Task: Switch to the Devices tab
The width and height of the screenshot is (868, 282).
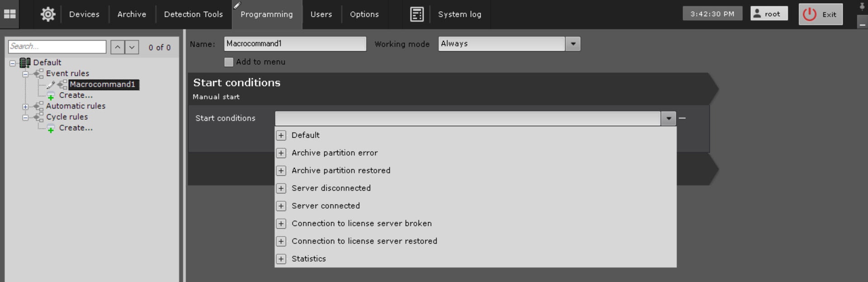Action: coord(84,14)
